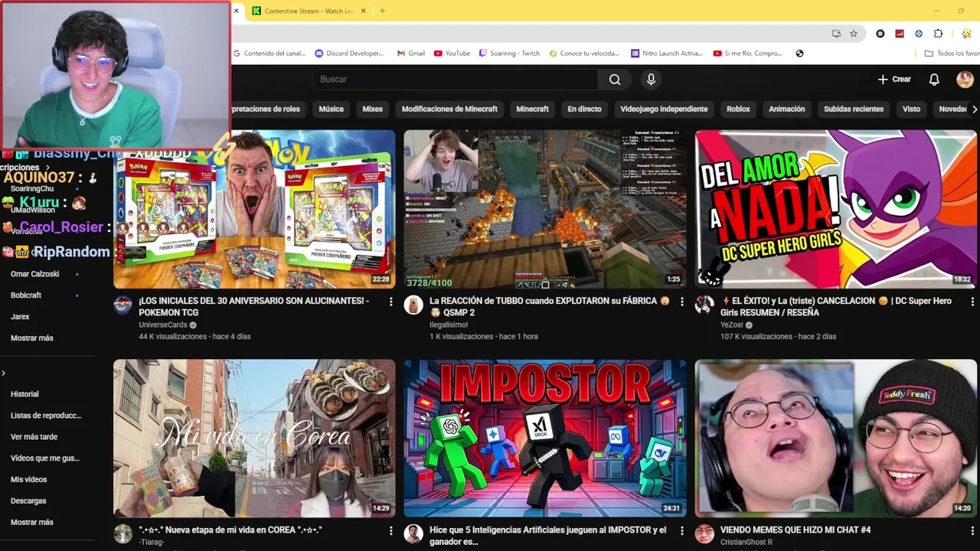This screenshot has width=980, height=551.
Task: Select the Roblox filter chip
Action: click(x=738, y=109)
